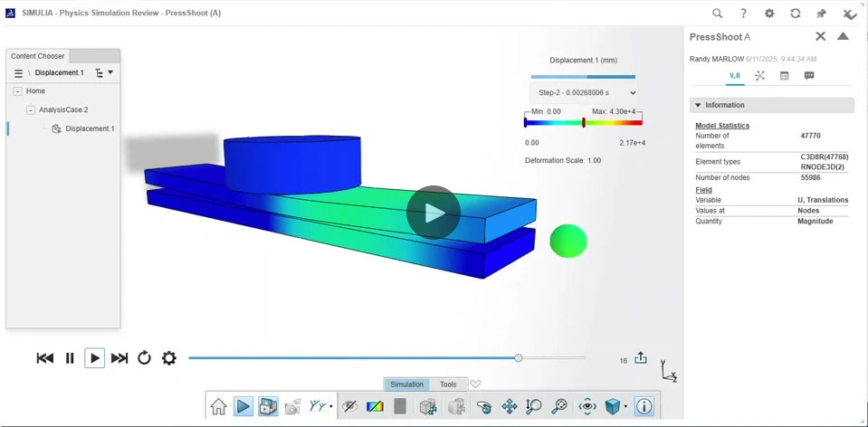Click the Nodes value for Values at
Viewport: 868px width, 427px height.
pos(808,211)
